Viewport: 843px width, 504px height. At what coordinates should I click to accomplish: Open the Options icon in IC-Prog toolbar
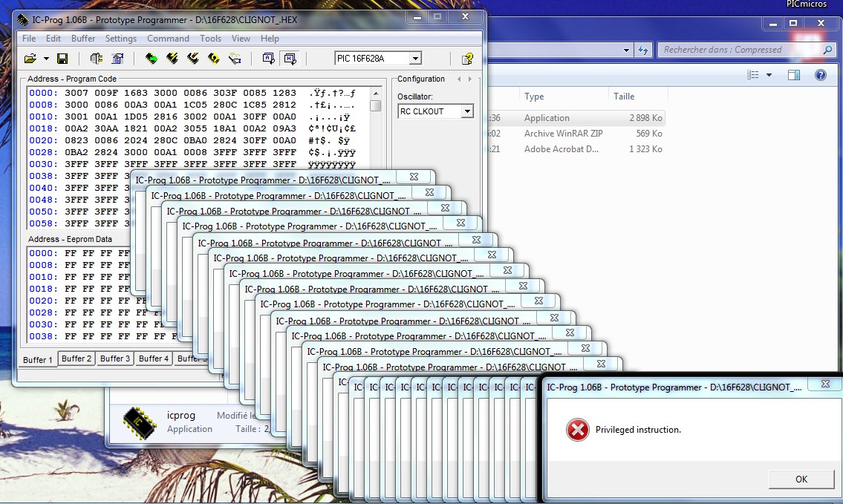tap(117, 58)
